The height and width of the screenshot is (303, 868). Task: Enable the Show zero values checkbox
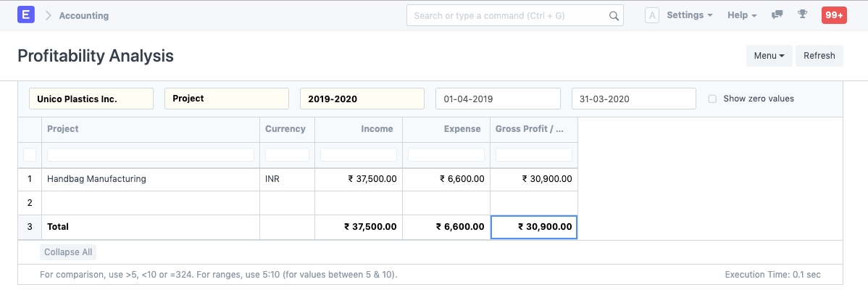[x=712, y=99]
